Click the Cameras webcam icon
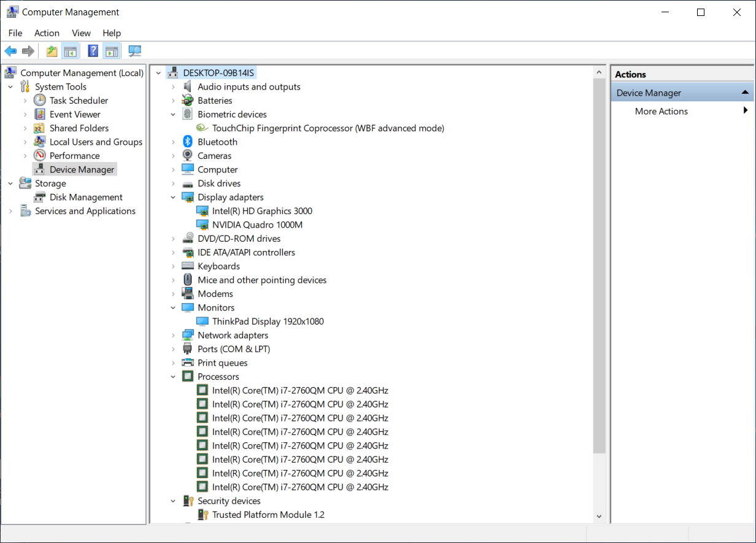Screen dimensions: 756x543 coord(188,155)
